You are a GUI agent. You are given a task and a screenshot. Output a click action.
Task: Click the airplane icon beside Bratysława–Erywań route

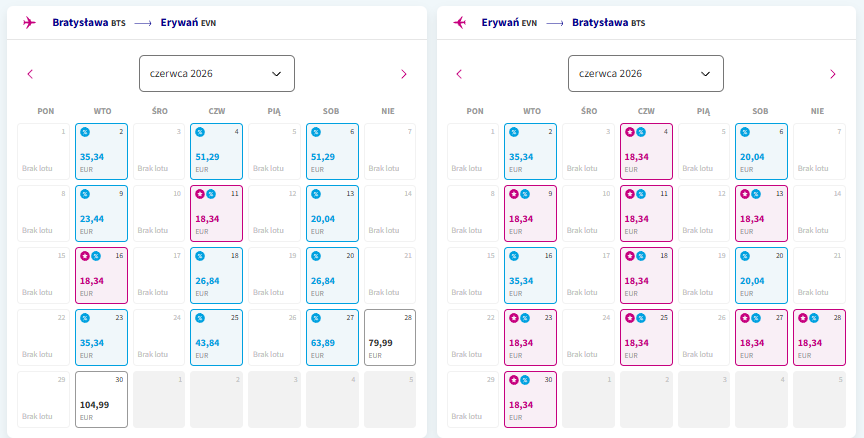click(x=29, y=23)
